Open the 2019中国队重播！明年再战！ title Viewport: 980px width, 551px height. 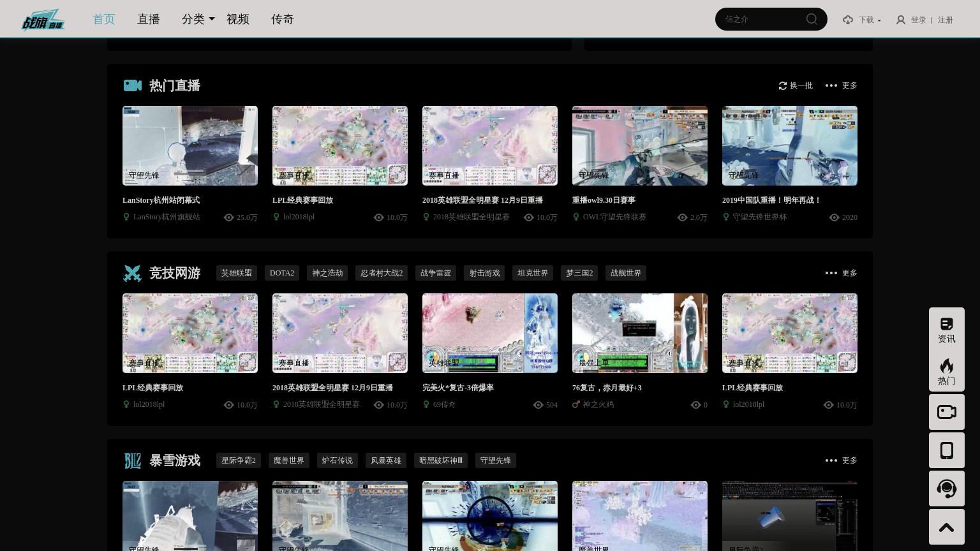point(771,200)
